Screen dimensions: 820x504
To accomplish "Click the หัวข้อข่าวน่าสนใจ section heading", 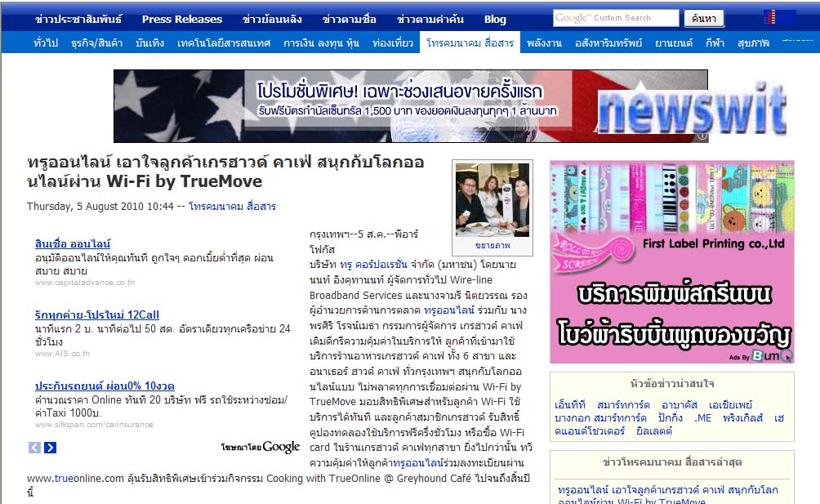I will coord(672,383).
